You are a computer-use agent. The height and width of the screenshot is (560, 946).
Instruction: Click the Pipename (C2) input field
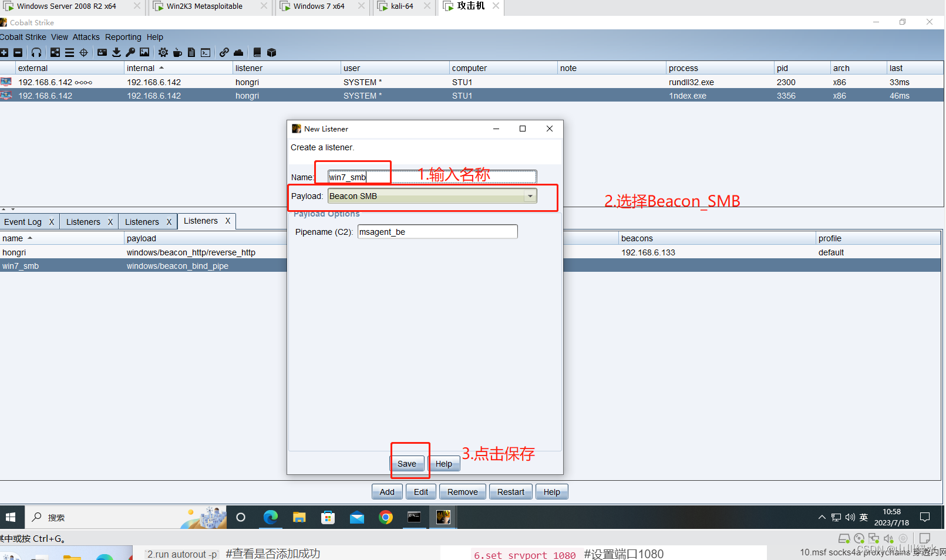pyautogui.click(x=437, y=232)
